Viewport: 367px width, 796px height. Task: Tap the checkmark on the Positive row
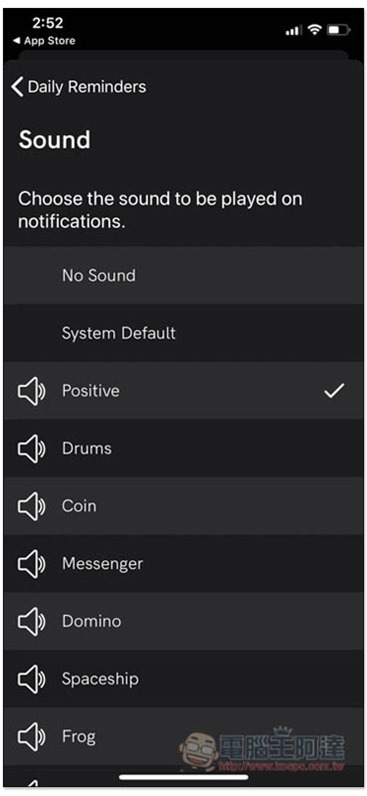click(334, 390)
